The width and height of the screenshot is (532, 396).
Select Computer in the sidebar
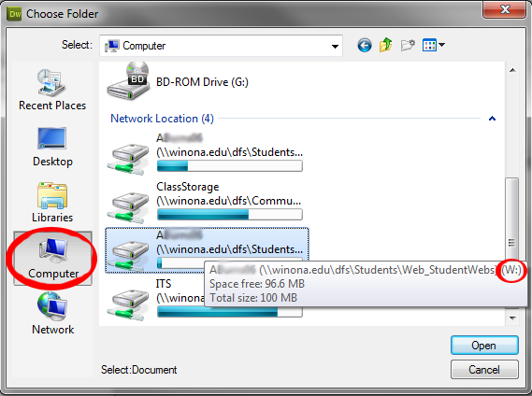(52, 259)
